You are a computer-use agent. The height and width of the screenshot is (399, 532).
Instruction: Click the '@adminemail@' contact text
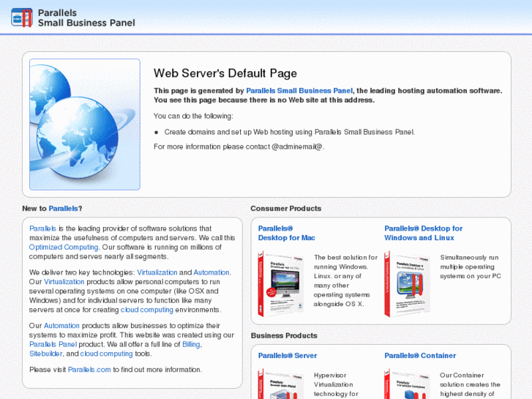297,146
